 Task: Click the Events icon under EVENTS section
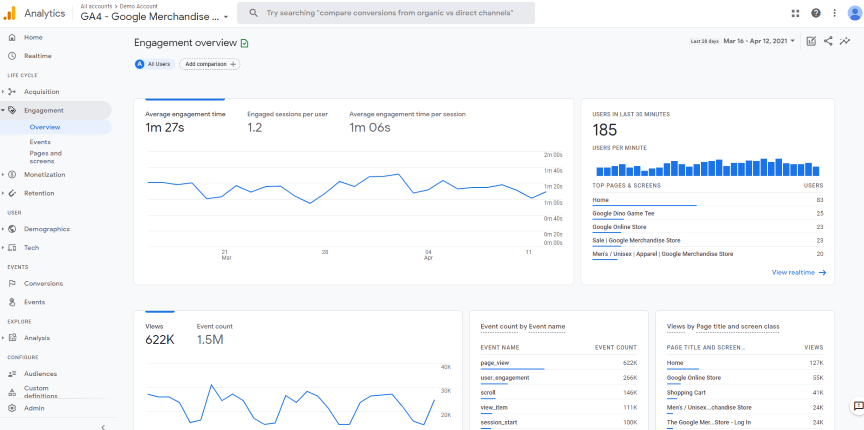click(x=12, y=302)
